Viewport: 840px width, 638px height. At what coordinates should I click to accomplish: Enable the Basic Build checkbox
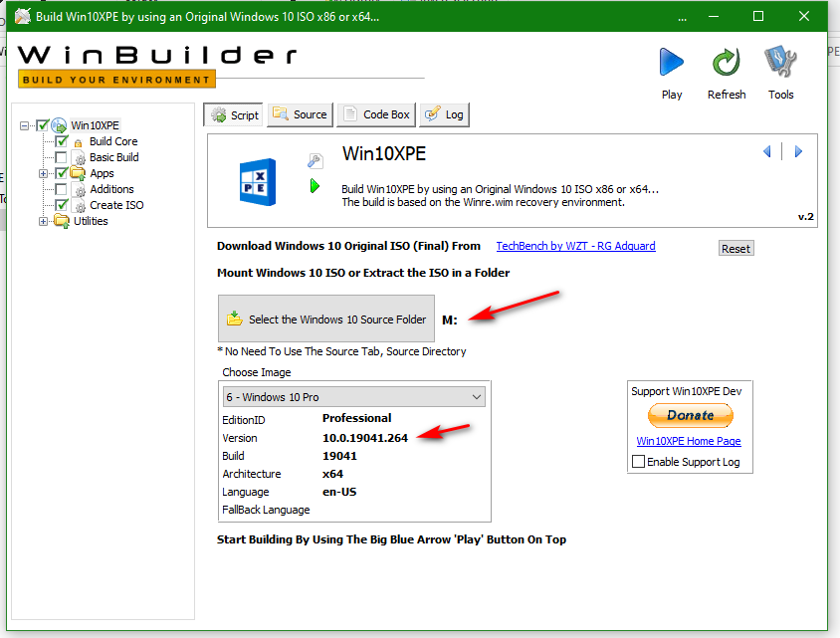(x=62, y=157)
